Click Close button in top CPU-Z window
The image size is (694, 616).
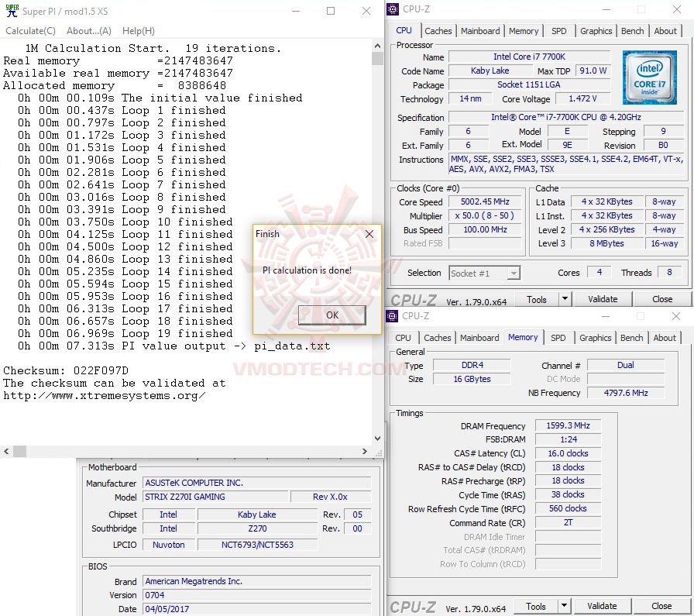(x=662, y=299)
